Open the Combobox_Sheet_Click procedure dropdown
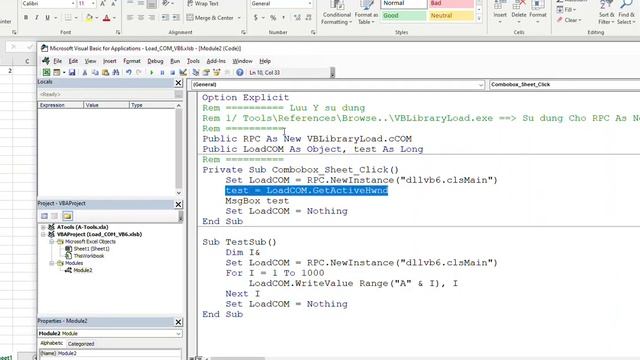This screenshot has height=360, width=640. tap(564, 85)
